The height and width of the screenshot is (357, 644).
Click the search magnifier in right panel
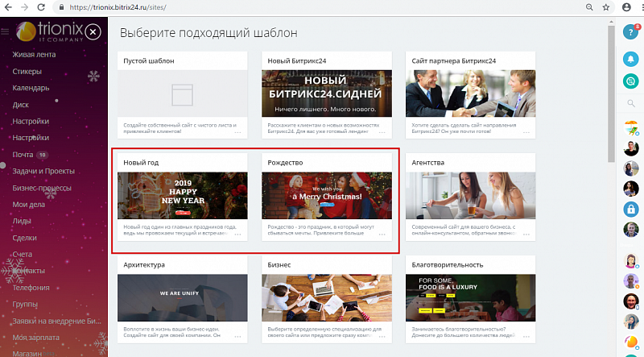[x=631, y=103]
